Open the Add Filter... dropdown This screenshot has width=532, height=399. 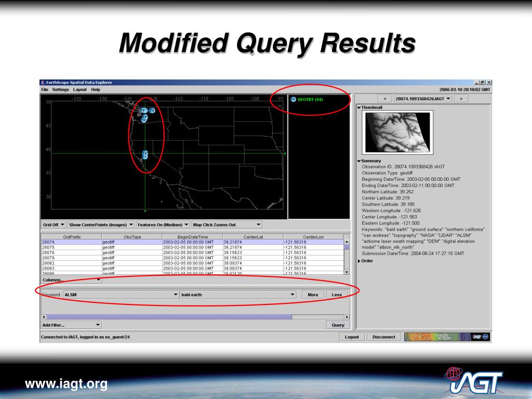point(71,325)
